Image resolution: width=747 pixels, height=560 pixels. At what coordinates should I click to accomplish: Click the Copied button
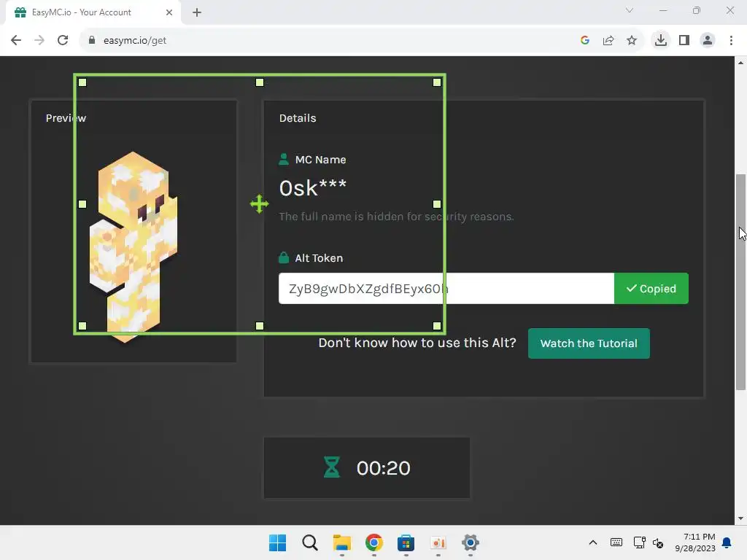coord(651,289)
